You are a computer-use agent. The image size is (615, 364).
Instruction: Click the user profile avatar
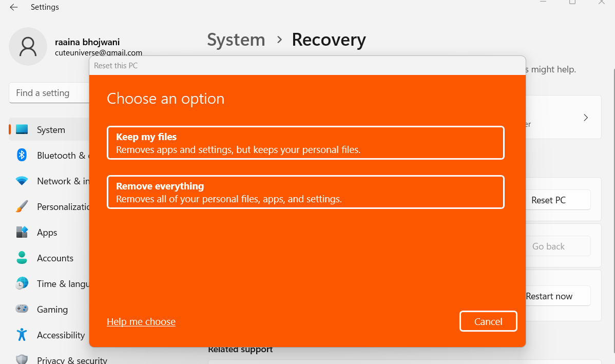28,46
